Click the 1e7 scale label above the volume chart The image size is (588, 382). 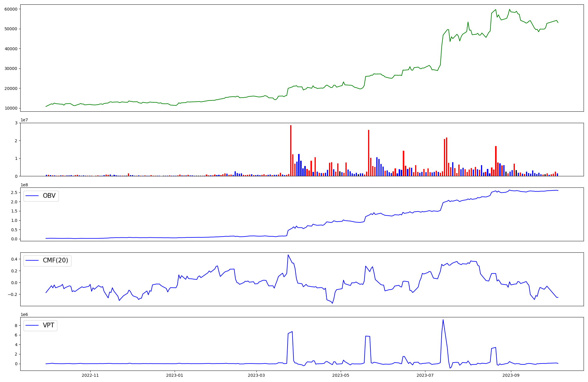click(24, 120)
